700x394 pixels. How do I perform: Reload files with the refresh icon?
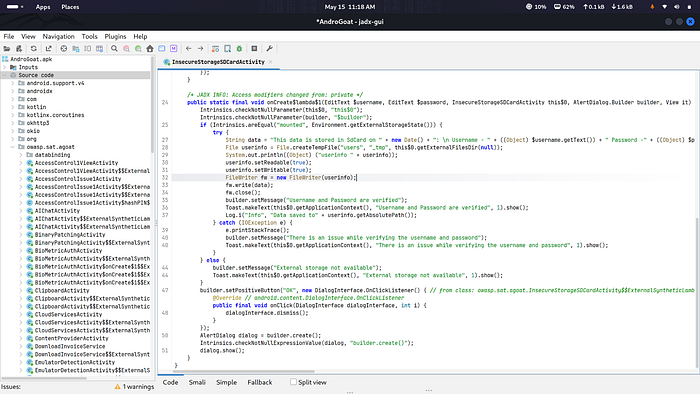[x=33, y=49]
